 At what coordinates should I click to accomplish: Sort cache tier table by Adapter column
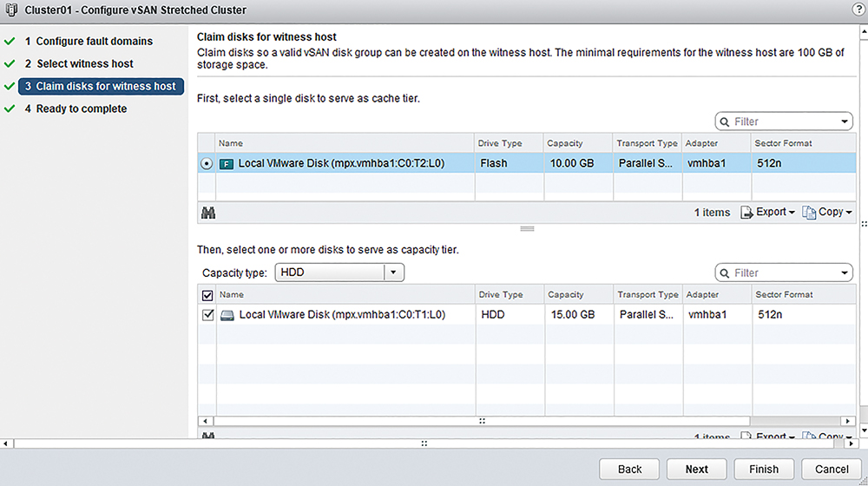(x=717, y=143)
